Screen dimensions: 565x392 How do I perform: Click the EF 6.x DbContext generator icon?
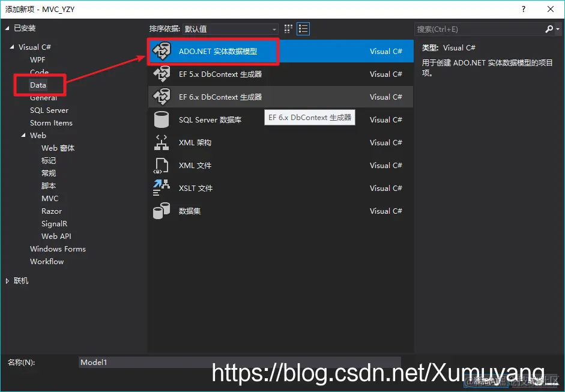point(162,97)
